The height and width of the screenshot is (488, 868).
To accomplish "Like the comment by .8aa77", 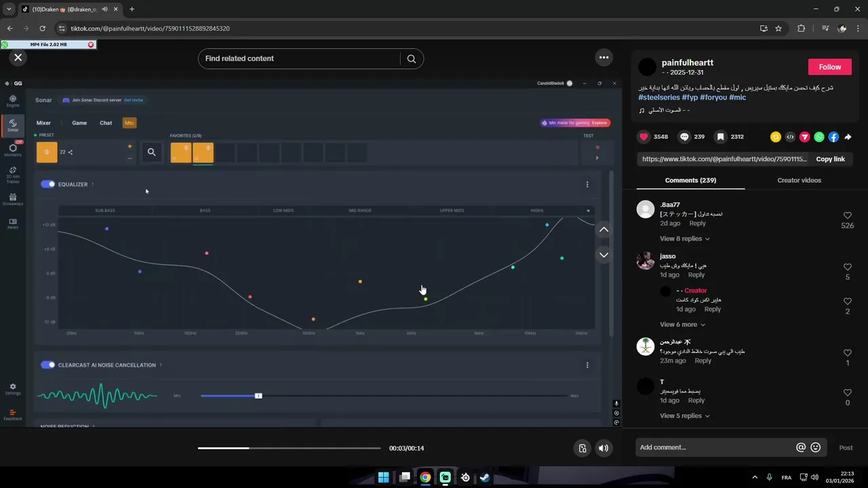I will pyautogui.click(x=848, y=216).
